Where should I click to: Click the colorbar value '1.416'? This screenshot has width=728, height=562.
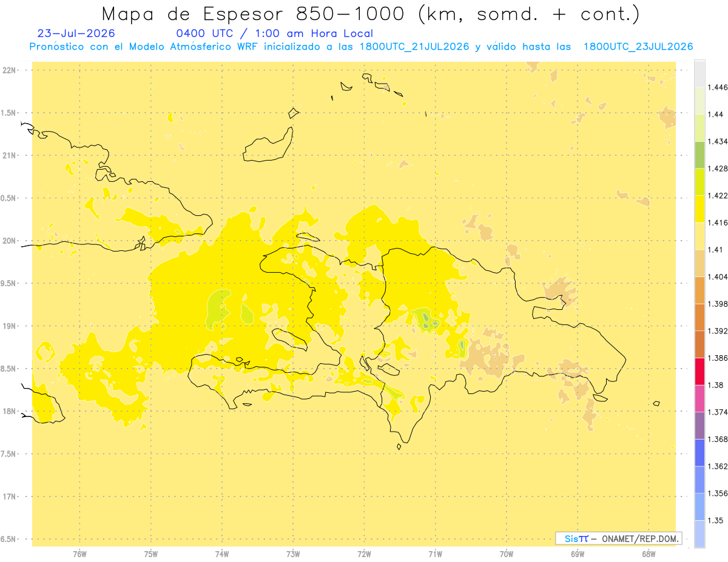717,222
